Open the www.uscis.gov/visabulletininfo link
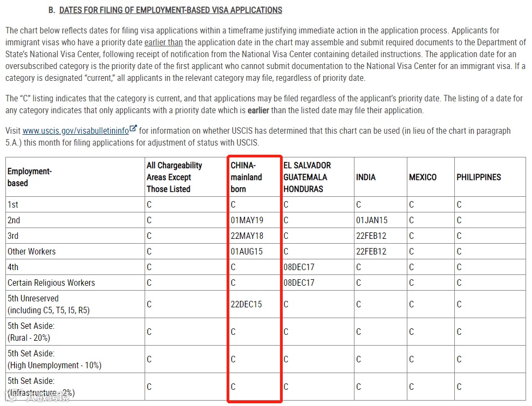 pos(76,130)
